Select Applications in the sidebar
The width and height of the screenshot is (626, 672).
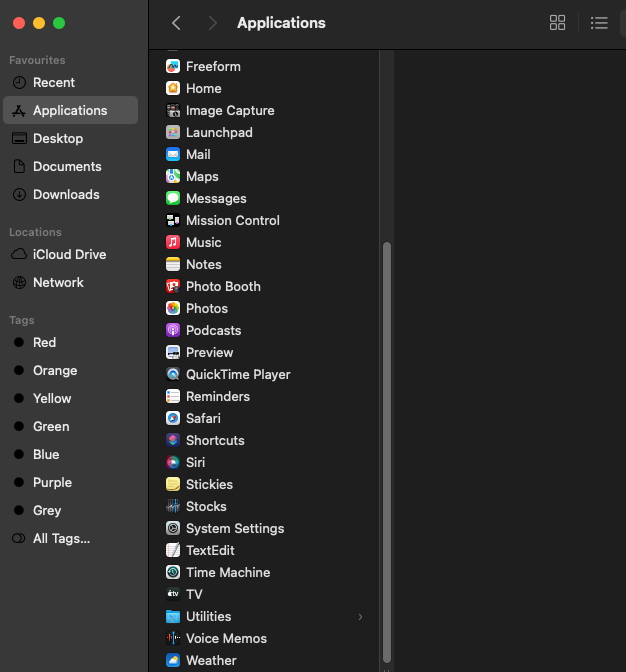(70, 110)
